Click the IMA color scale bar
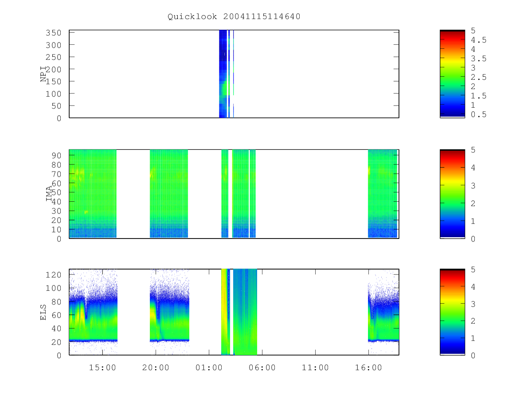 452,194
